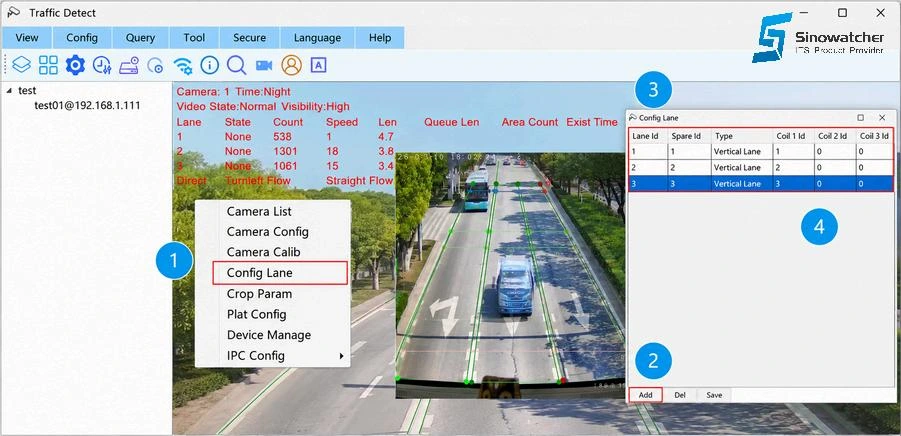
Task: Click the Coil 3 Id column header
Action: [x=875, y=136]
